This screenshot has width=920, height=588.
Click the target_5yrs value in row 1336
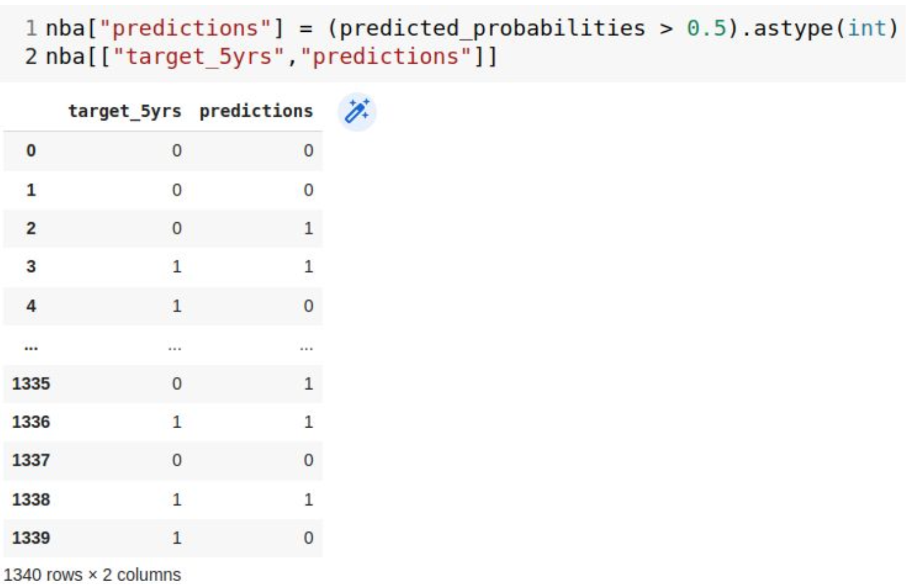pos(177,422)
